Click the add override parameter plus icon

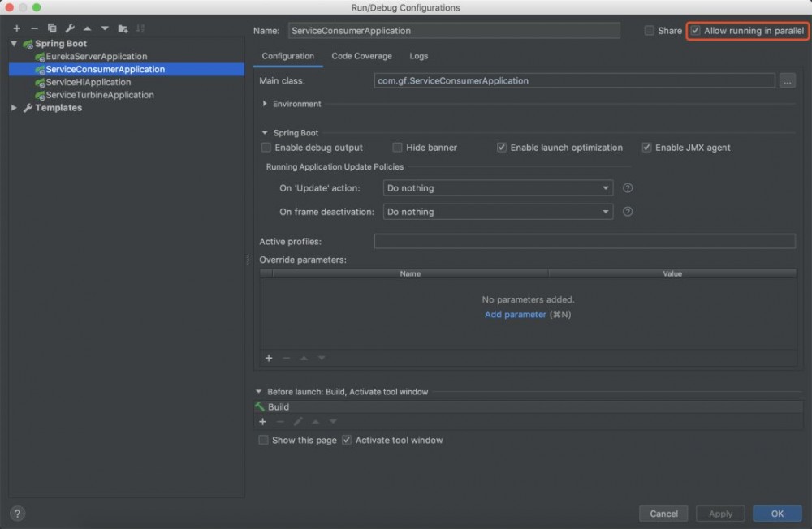[x=269, y=358]
